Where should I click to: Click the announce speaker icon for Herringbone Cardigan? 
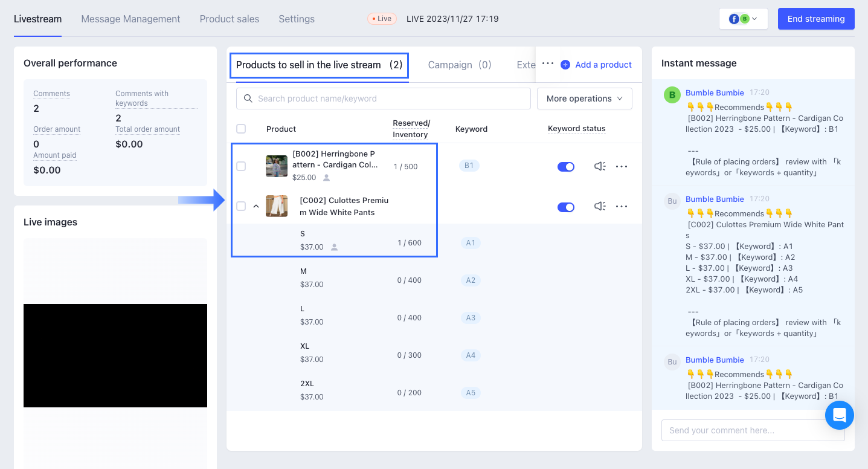[x=599, y=166]
